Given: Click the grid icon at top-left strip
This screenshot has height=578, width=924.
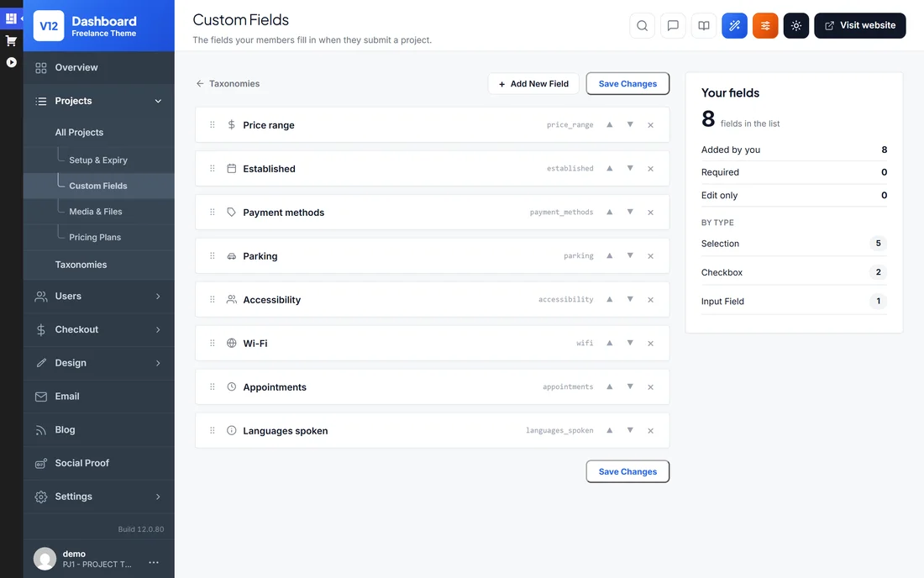Looking at the screenshot, I should (11, 18).
